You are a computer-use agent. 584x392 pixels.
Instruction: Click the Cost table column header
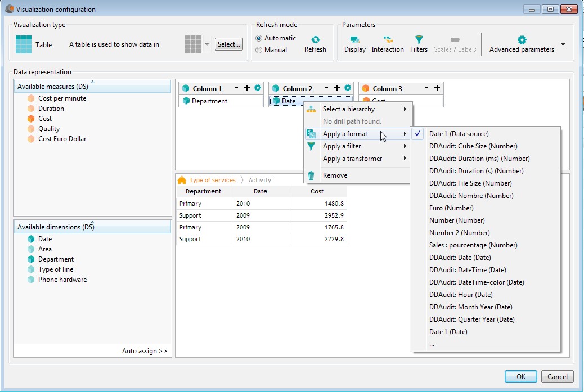tap(318, 191)
